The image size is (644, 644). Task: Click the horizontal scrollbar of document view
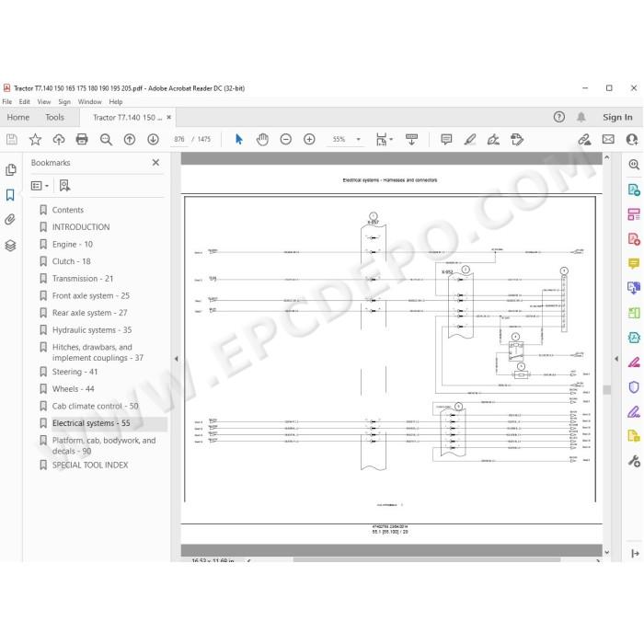426,559
